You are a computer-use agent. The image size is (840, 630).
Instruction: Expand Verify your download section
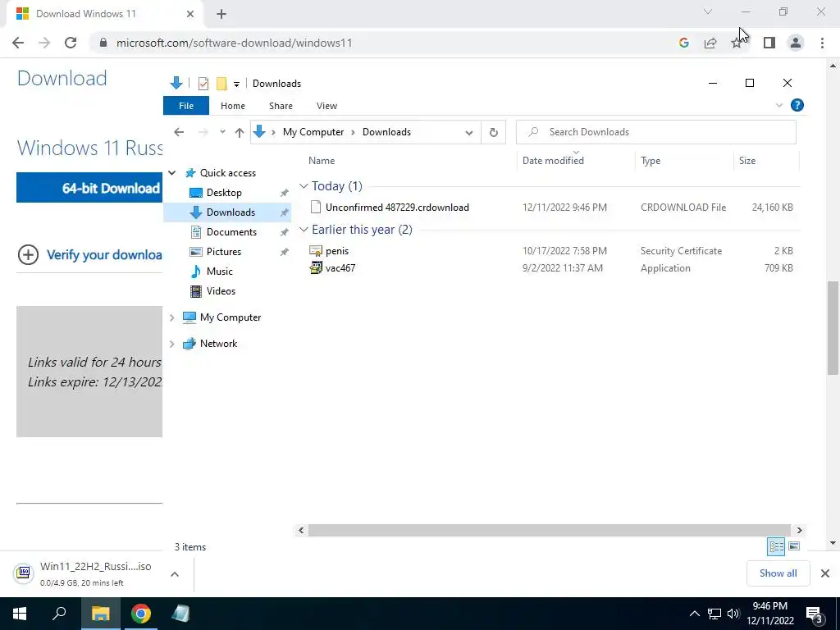(89, 254)
